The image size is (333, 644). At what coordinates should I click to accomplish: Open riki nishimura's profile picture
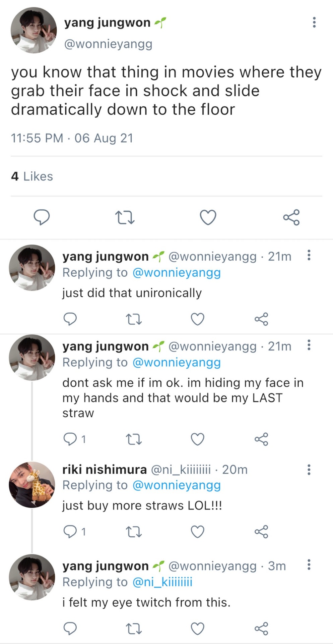tap(32, 485)
